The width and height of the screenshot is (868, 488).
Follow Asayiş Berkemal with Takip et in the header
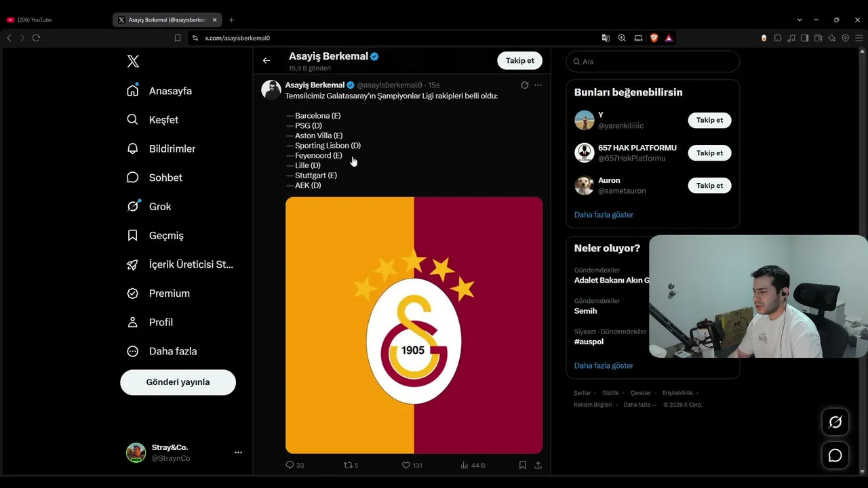pos(519,60)
